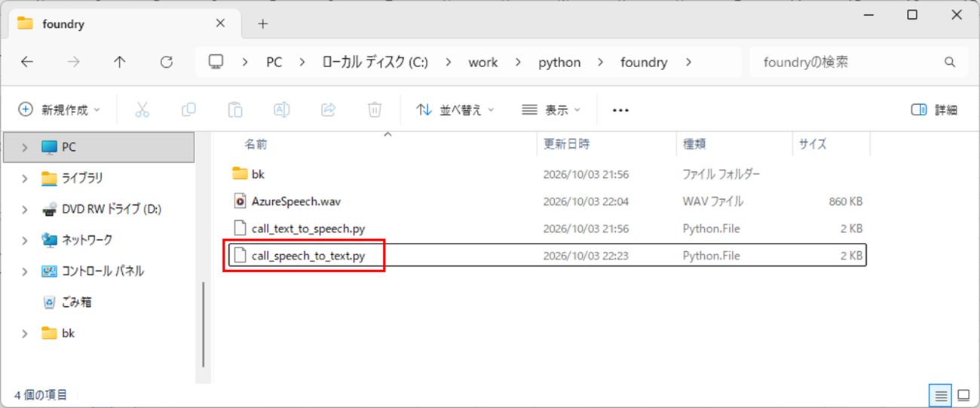Sort by 更新日時 column header
The height and width of the screenshot is (408, 980).
pos(567,144)
